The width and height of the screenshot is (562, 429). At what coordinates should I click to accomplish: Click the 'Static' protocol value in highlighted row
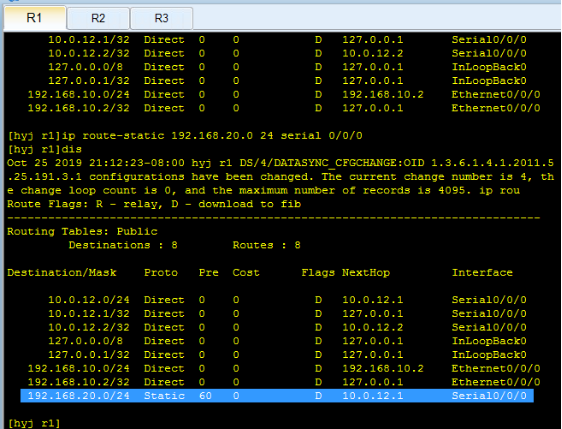click(x=164, y=396)
